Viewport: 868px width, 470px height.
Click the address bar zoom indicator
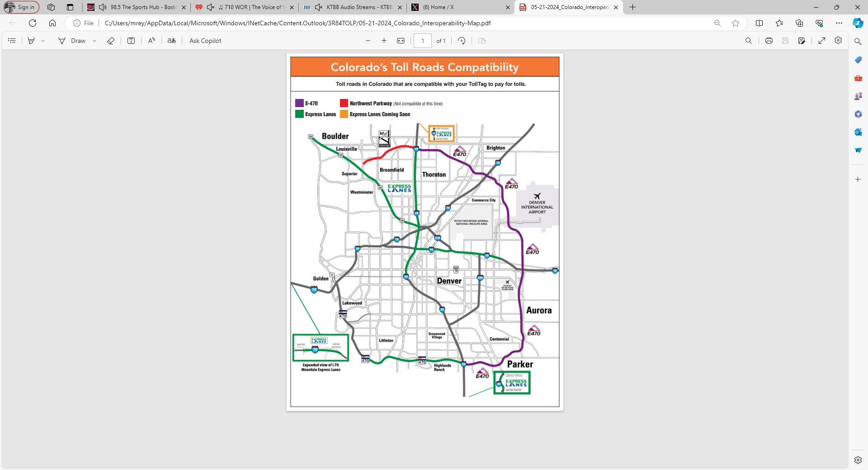717,23
